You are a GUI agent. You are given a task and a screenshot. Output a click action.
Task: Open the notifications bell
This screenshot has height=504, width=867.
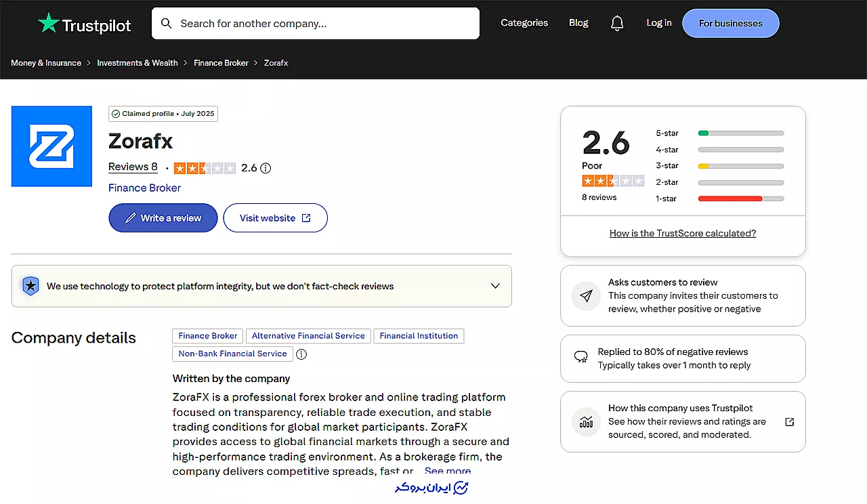tap(617, 24)
